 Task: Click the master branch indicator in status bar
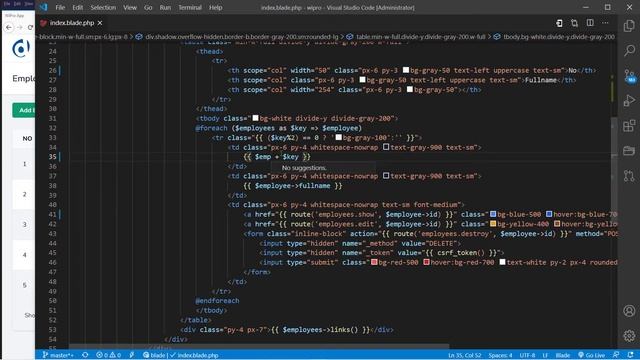[58, 355]
